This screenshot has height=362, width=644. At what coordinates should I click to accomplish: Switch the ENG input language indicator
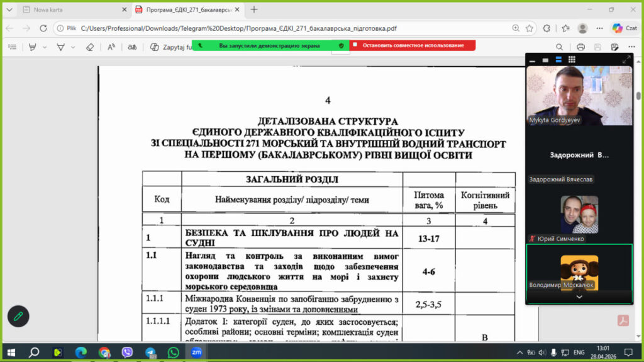click(579, 353)
